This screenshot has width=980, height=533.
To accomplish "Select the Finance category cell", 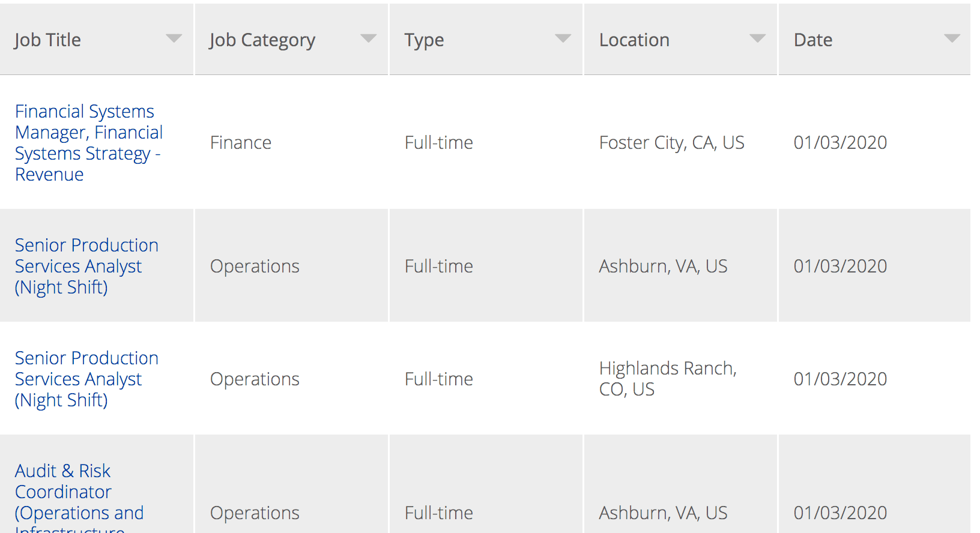I will (x=241, y=143).
